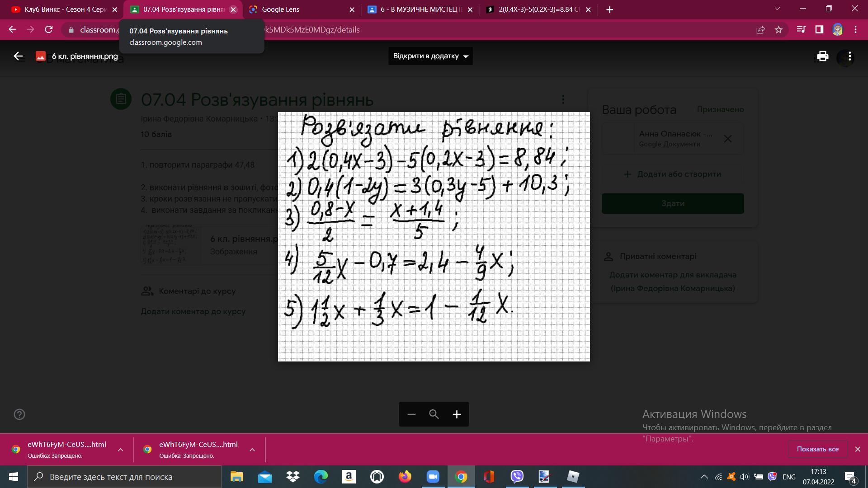Image resolution: width=868 pixels, height=488 pixels.
Task: Click the share page icon in address bar
Action: click(x=760, y=30)
